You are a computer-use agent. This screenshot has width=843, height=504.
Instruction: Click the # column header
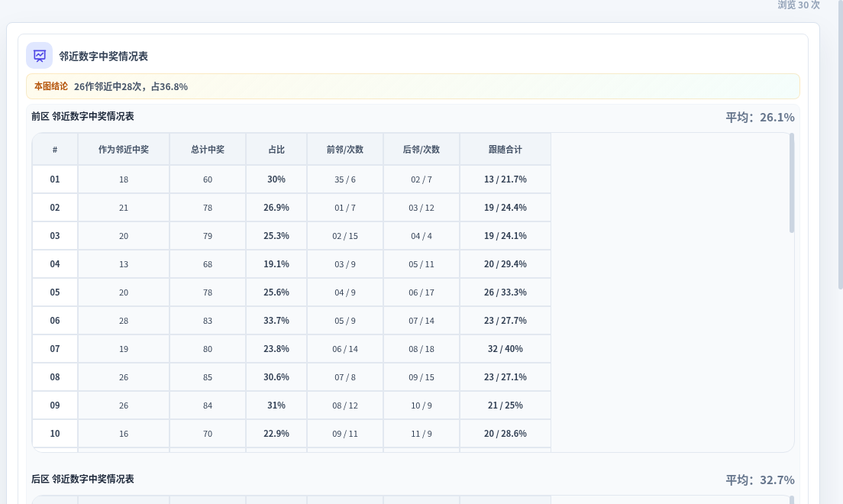pos(55,150)
